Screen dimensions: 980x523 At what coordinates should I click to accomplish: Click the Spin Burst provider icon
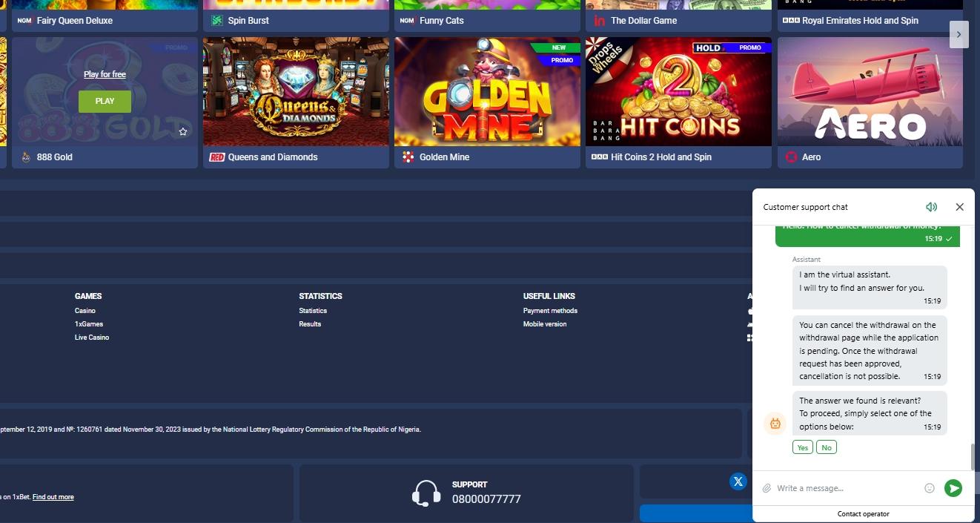pyautogui.click(x=216, y=21)
